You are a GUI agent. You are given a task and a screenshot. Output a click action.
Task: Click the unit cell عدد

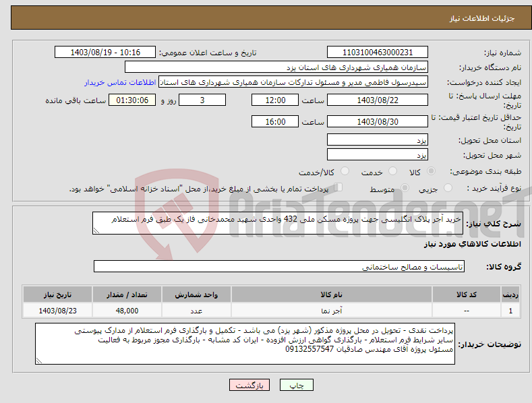pyautogui.click(x=196, y=311)
